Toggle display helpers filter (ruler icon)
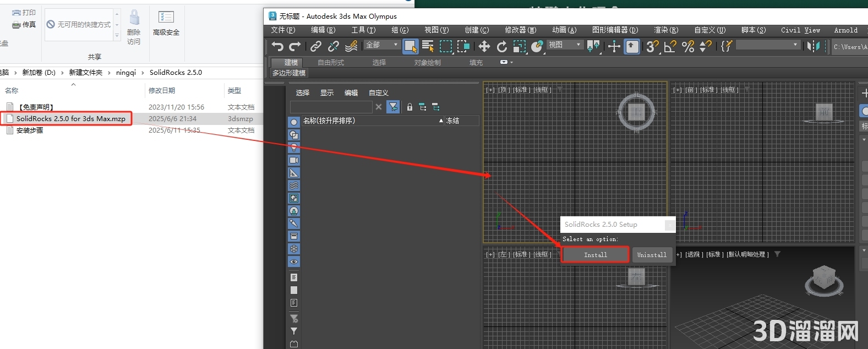 pyautogui.click(x=294, y=173)
